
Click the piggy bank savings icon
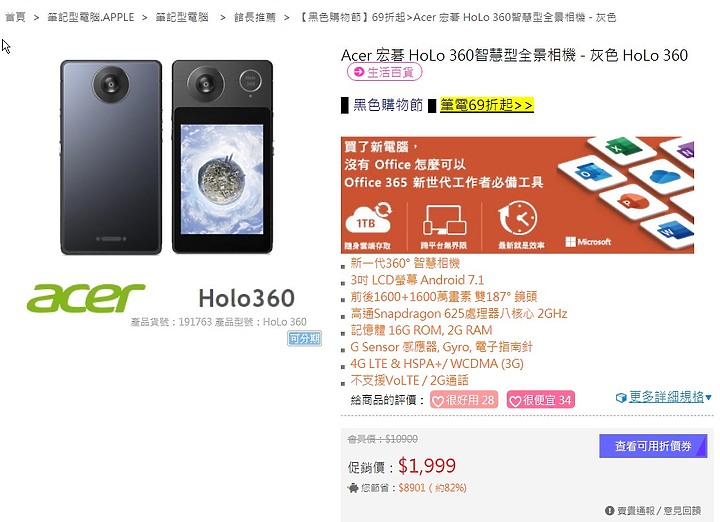coord(353,488)
